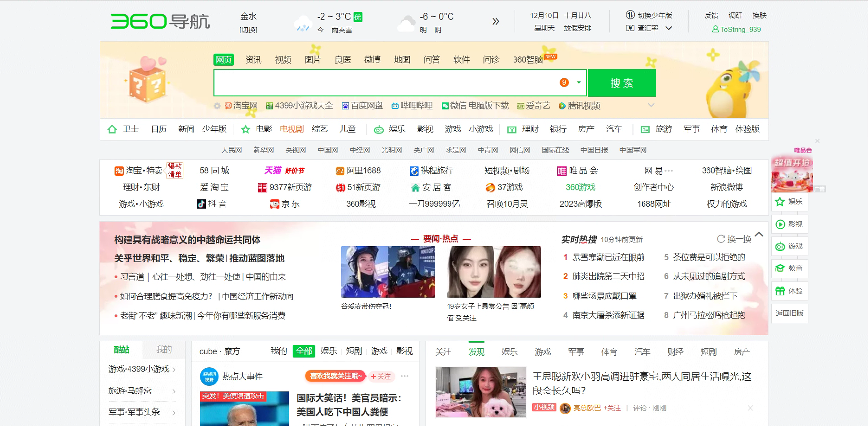This screenshot has width=868, height=426.
Task: Open 人民网 news site link
Action: tap(231, 150)
